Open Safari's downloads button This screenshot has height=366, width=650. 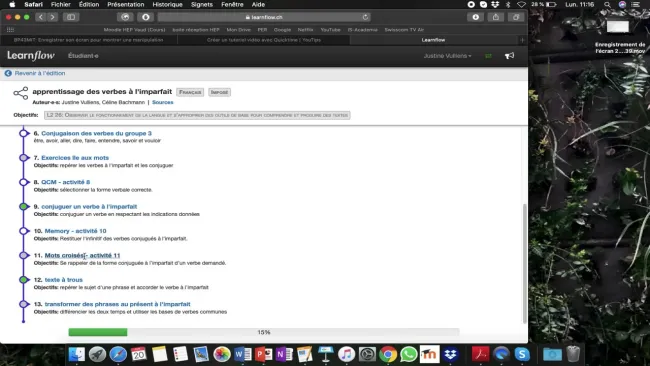click(x=475, y=17)
